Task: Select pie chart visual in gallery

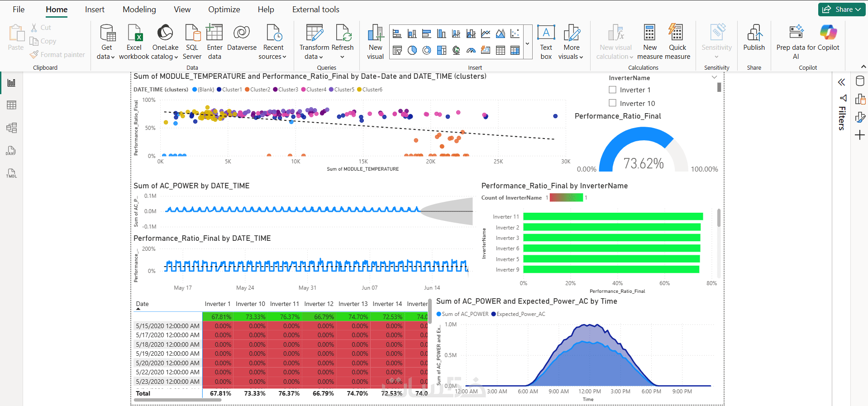Action: coord(412,50)
